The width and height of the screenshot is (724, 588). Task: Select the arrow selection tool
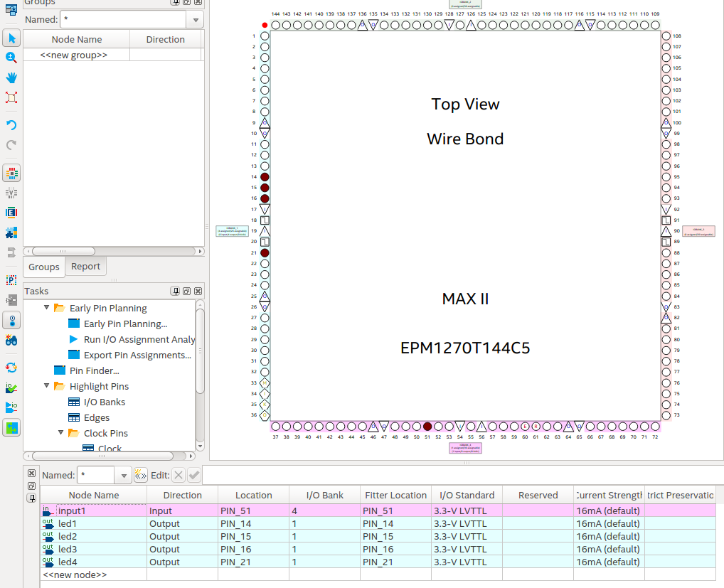[11, 38]
